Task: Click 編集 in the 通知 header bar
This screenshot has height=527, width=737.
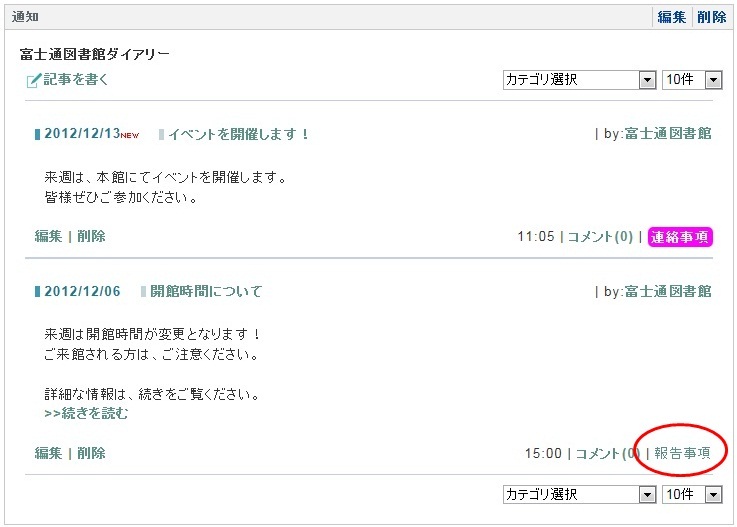Action: [x=672, y=17]
